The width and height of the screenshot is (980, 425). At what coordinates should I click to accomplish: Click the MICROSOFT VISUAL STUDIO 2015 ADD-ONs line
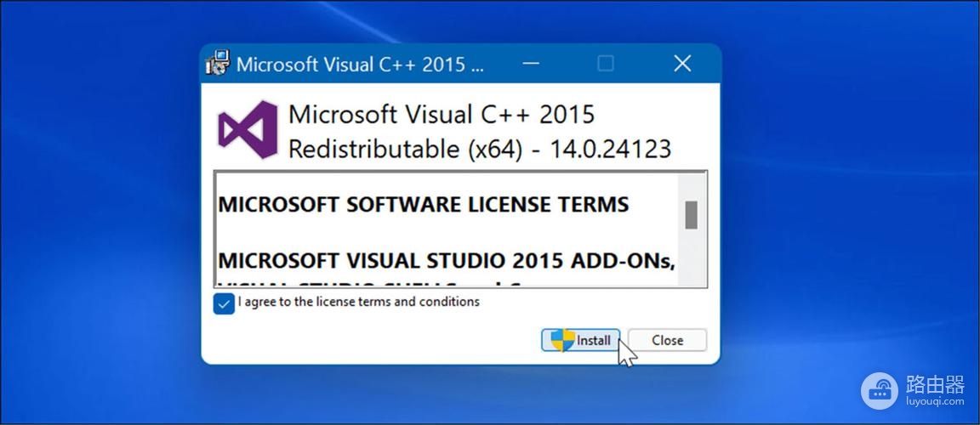point(447,260)
